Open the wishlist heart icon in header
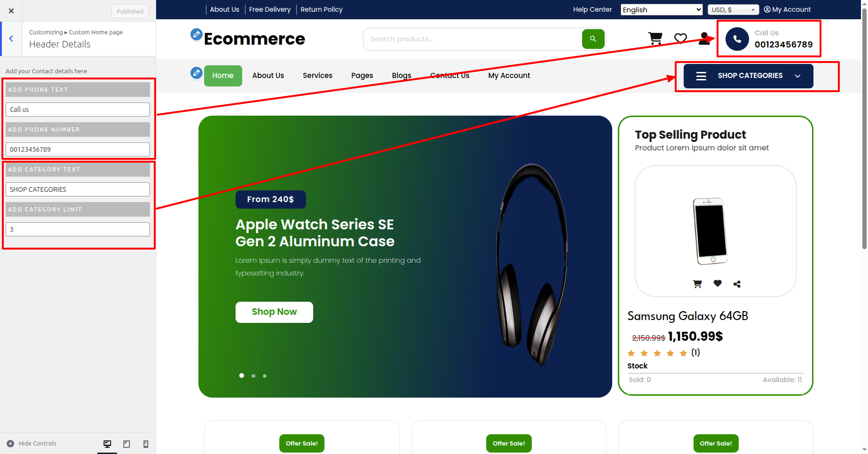 (x=680, y=39)
